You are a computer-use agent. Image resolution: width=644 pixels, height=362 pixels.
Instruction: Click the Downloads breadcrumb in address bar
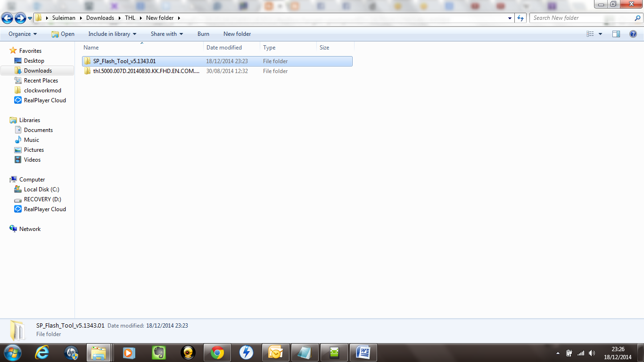[100, 18]
